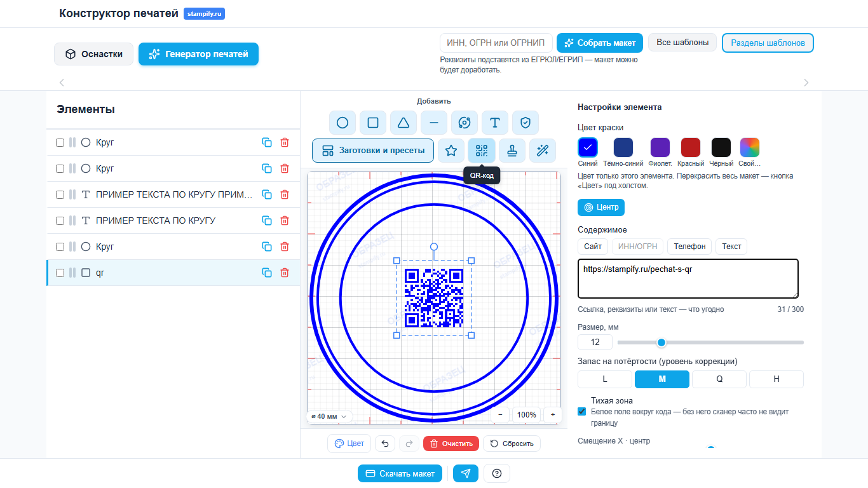Image resolution: width=868 pixels, height=488 pixels.
Task: Check the box for the second Круг row
Action: click(x=60, y=169)
